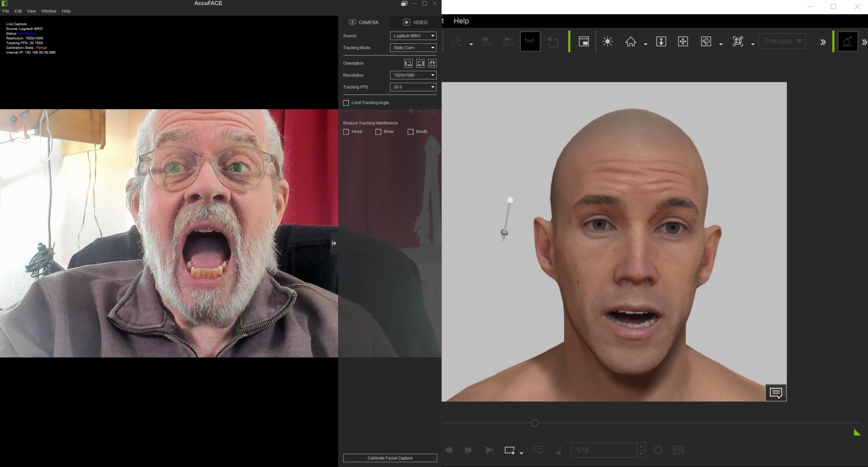Viewport: 868px width, 467px height.
Task: Click the second Orientation rotate icon
Action: (420, 63)
